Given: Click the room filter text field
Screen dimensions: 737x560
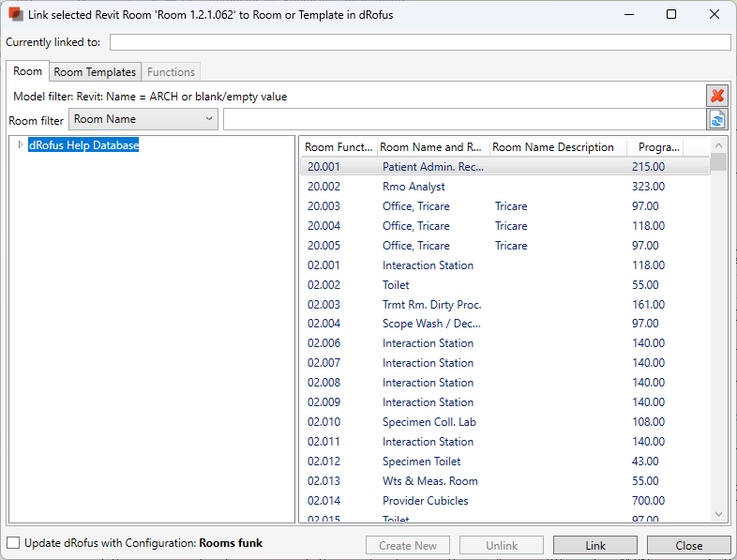Looking at the screenshot, I should point(463,119).
